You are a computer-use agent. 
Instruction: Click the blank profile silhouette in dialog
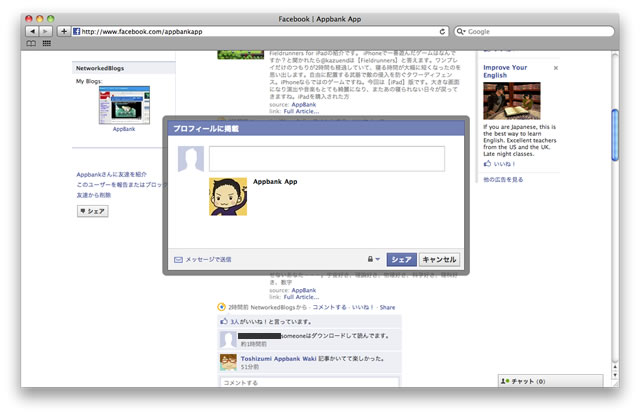click(x=191, y=159)
